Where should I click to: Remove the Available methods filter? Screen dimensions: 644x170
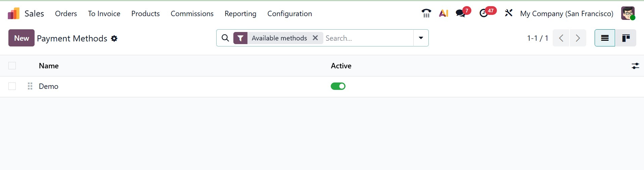pos(315,38)
